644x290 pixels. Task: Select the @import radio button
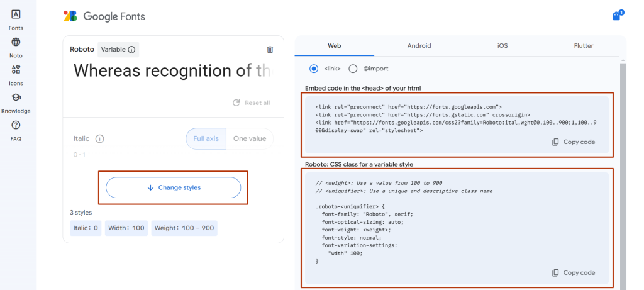click(x=353, y=69)
